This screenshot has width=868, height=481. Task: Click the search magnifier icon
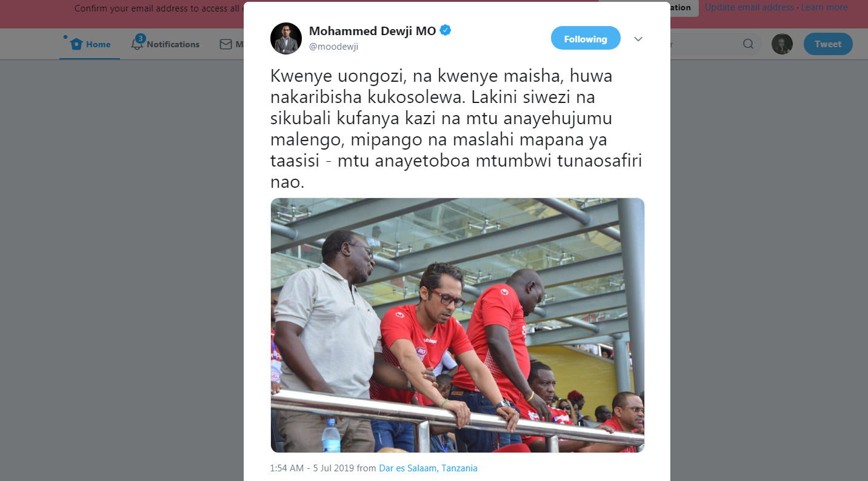pyautogui.click(x=749, y=44)
